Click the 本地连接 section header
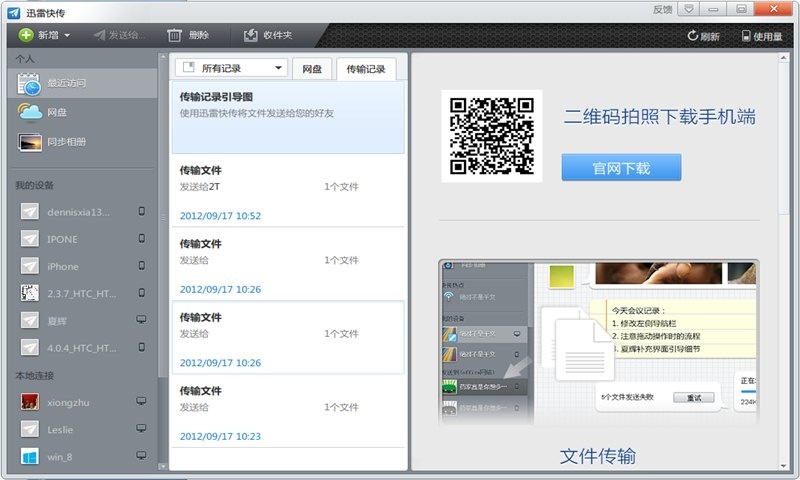 (34, 376)
